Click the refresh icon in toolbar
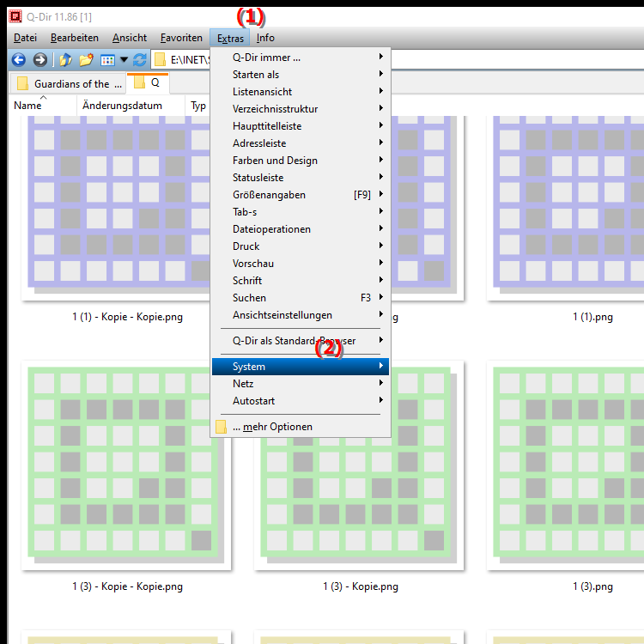Image resolution: width=644 pixels, height=644 pixels. (x=140, y=60)
